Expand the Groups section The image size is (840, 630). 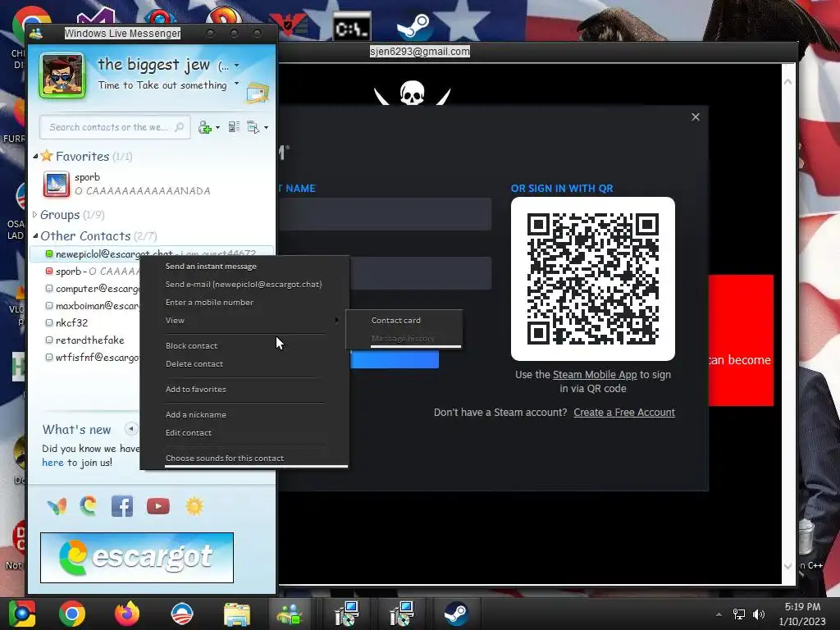click(x=35, y=214)
